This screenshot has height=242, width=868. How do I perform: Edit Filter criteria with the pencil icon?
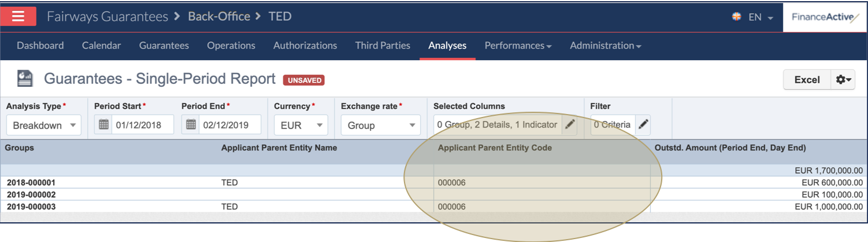coord(643,124)
